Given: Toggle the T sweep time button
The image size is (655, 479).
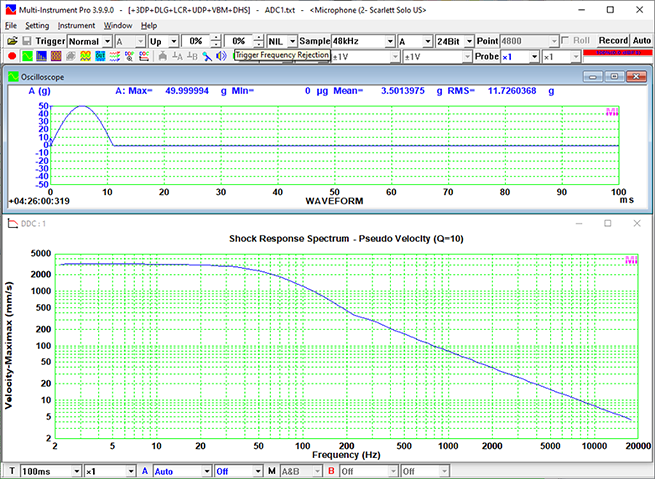Looking at the screenshot, I should pos(11,471).
